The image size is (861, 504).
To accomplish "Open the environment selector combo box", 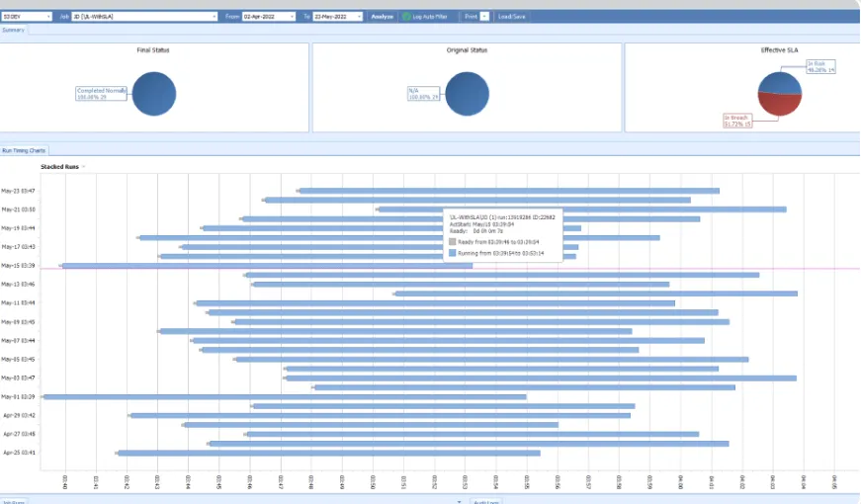I will (x=27, y=17).
